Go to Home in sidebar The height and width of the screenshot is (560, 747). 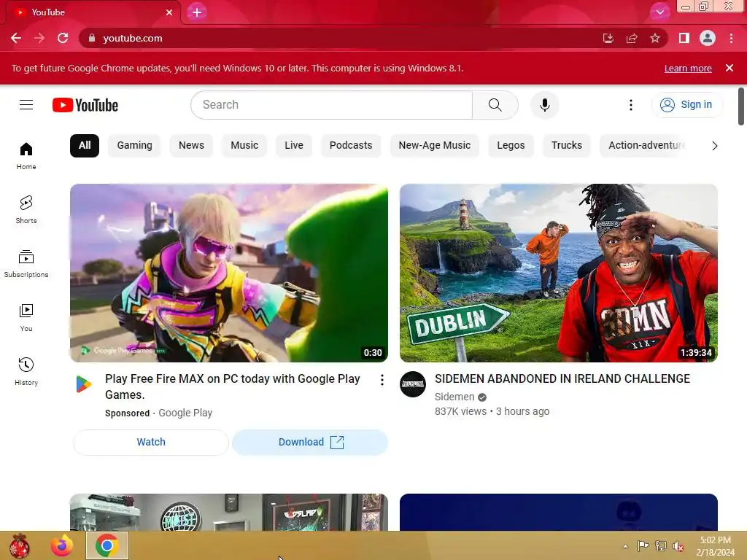(26, 156)
